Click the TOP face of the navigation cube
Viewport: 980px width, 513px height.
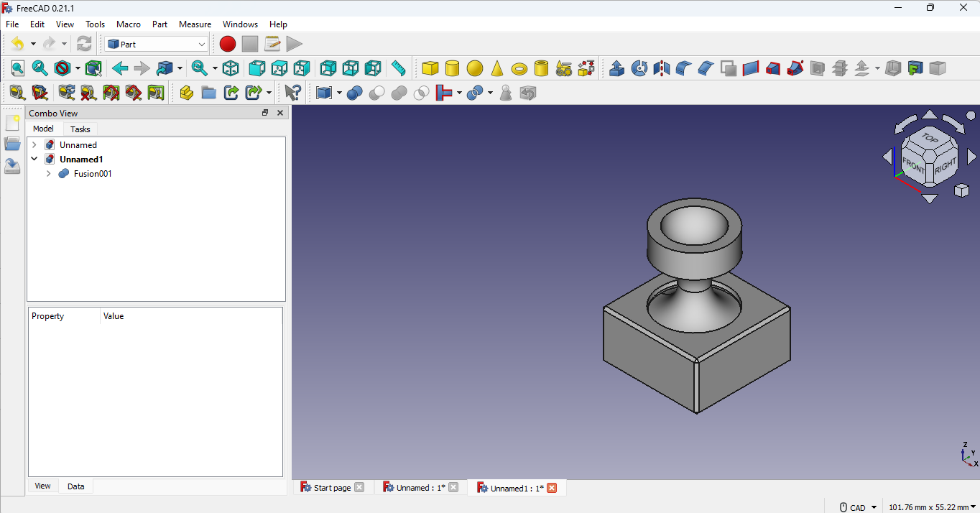click(930, 138)
